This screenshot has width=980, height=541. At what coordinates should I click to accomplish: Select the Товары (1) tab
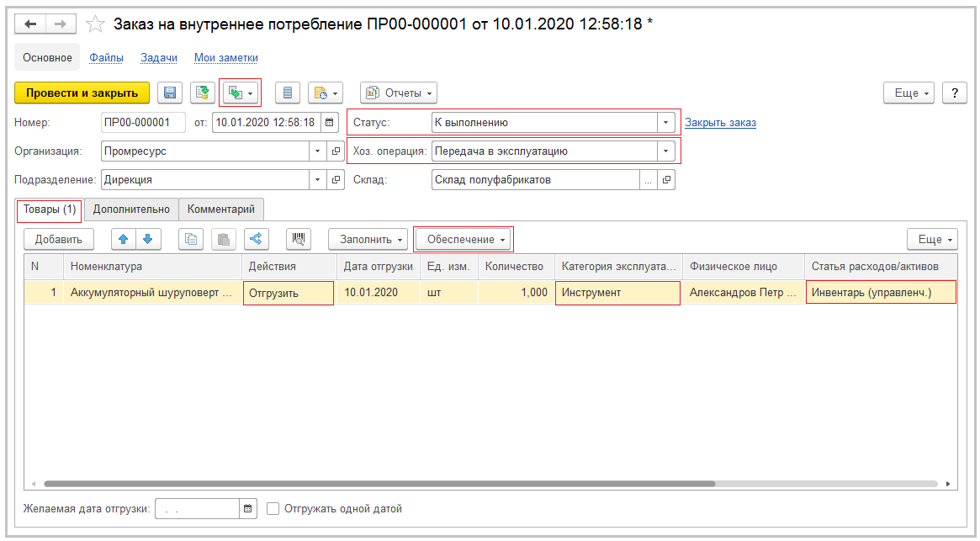(x=50, y=210)
